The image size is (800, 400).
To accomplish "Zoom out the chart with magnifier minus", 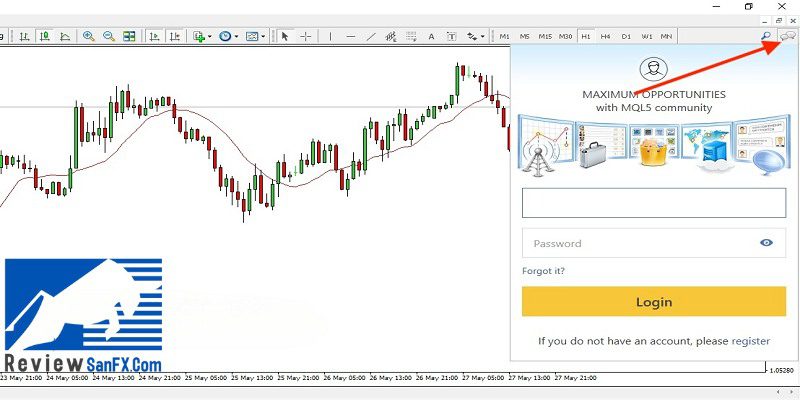I will [x=109, y=36].
